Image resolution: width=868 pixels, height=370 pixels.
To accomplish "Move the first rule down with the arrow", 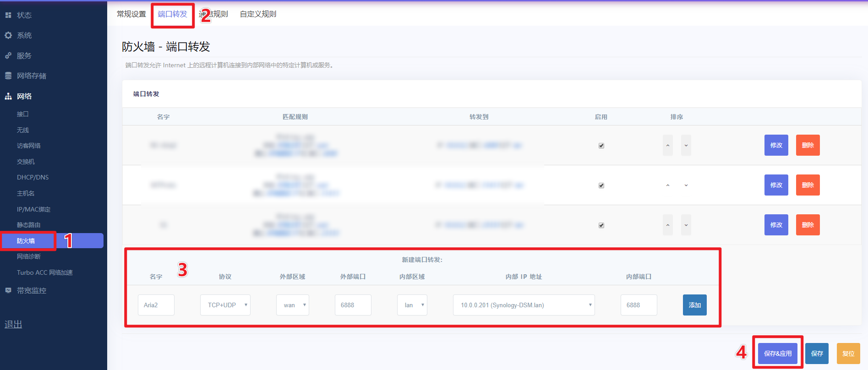I will coord(686,145).
